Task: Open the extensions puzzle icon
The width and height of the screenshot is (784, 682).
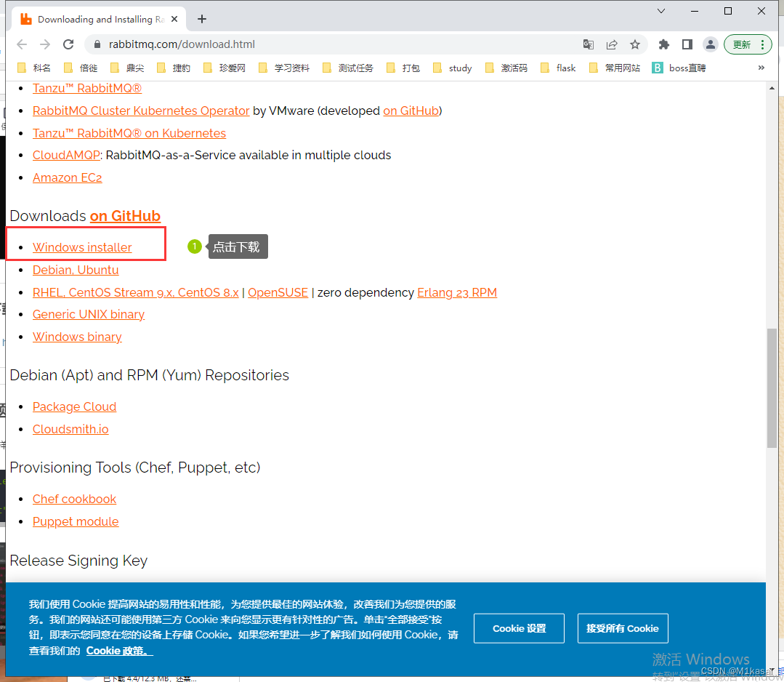Action: 663,44
